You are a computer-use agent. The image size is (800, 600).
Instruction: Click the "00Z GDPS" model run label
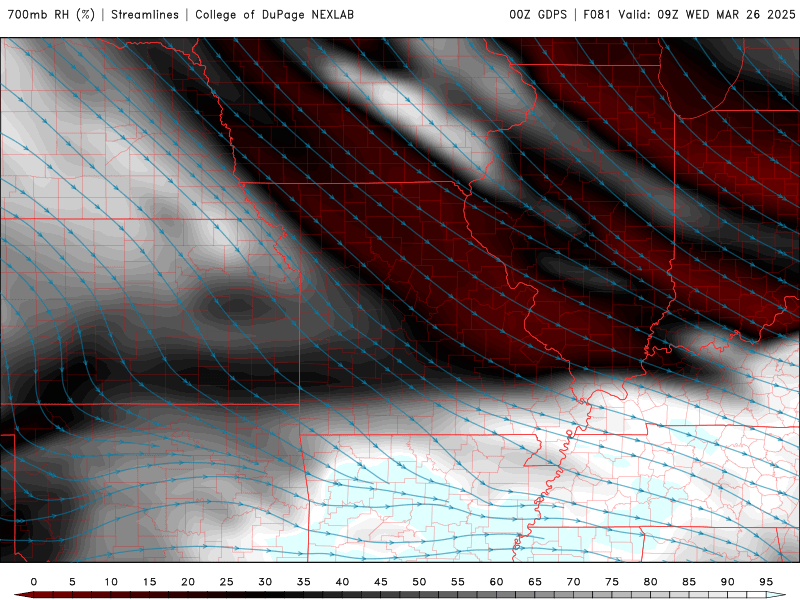(x=538, y=15)
